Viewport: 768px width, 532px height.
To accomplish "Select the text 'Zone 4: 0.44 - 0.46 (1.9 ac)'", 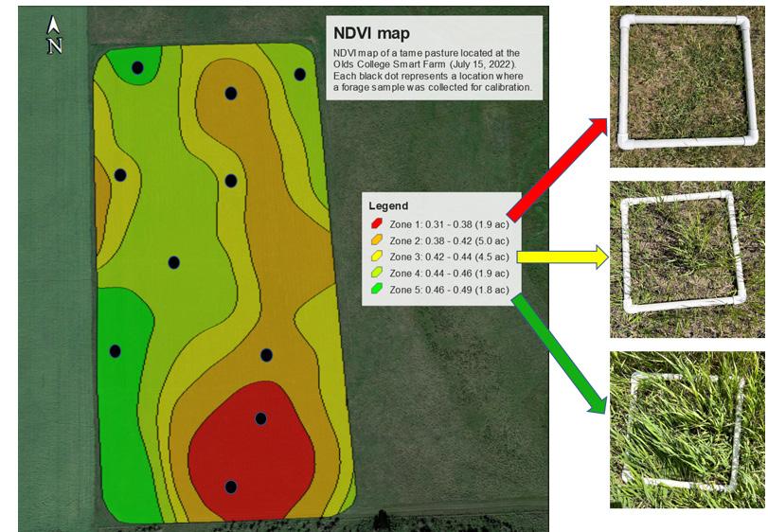I will click(449, 274).
